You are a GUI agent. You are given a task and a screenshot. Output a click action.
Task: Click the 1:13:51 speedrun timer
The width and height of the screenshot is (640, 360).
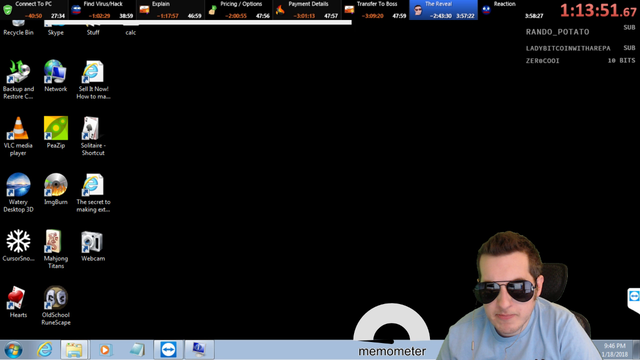click(x=598, y=11)
